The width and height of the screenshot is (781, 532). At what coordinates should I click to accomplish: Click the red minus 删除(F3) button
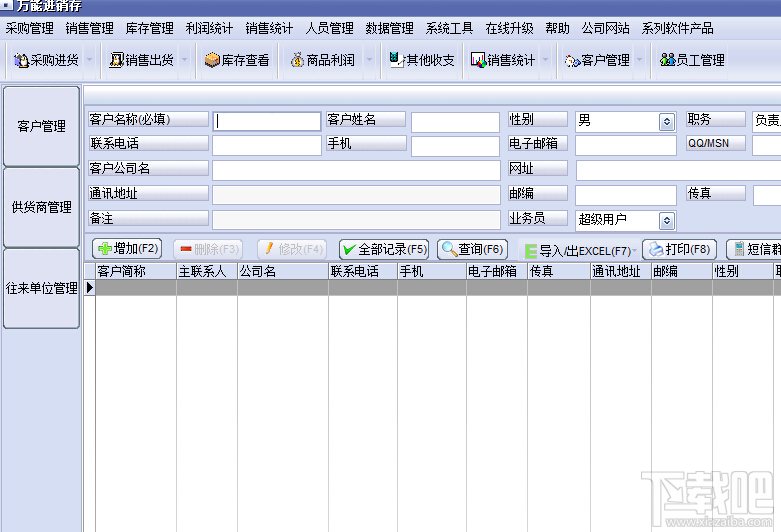coord(209,249)
